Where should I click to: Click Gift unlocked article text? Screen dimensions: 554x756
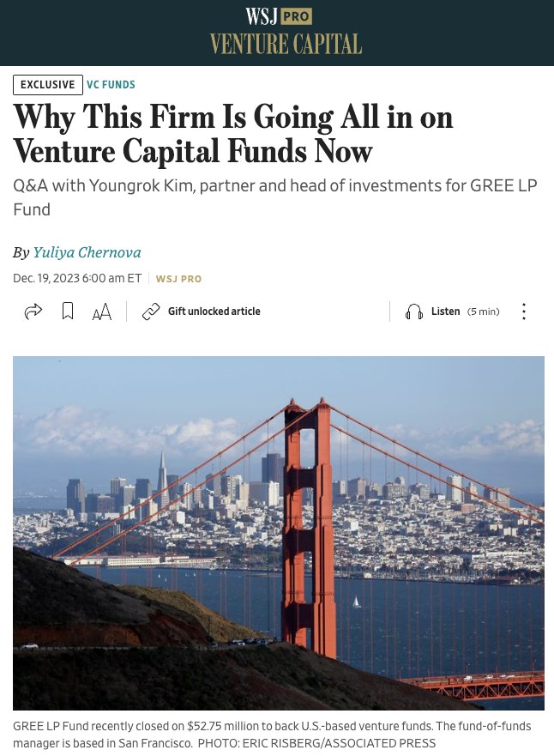(x=214, y=311)
